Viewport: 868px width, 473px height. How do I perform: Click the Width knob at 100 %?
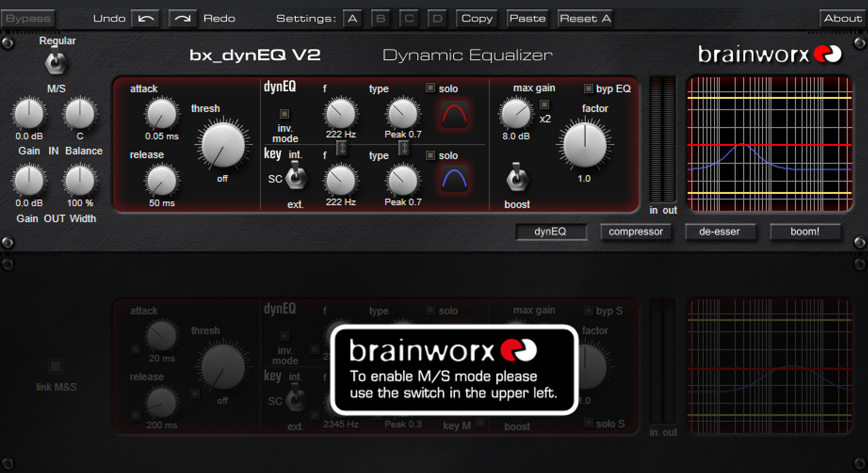(80, 181)
